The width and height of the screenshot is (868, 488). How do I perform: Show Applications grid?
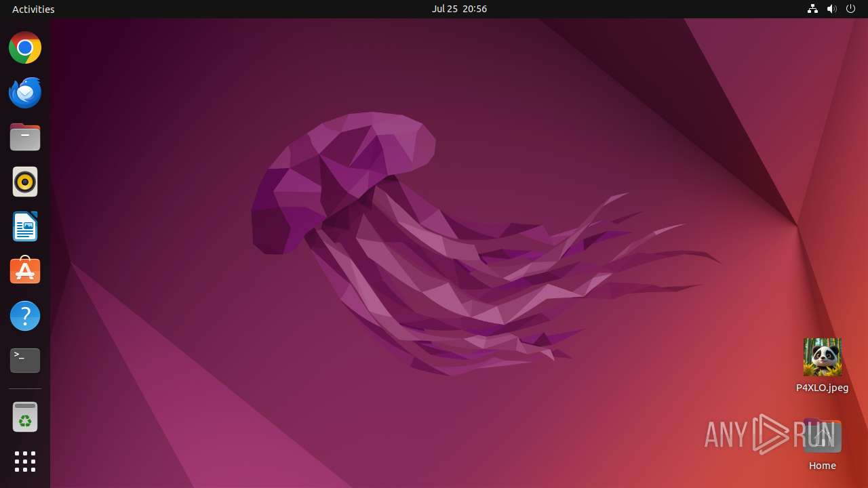click(25, 462)
